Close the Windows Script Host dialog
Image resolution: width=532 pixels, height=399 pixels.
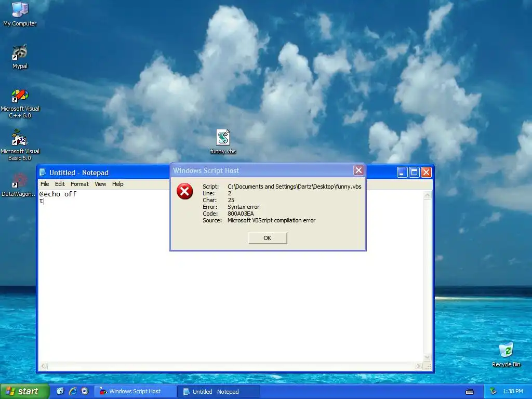358,170
